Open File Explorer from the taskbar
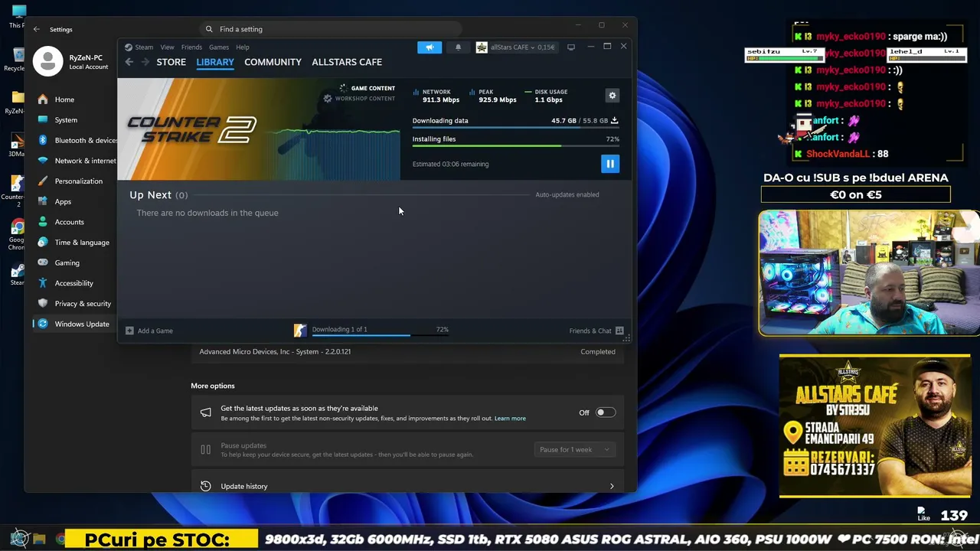This screenshot has width=980, height=551. [40, 539]
